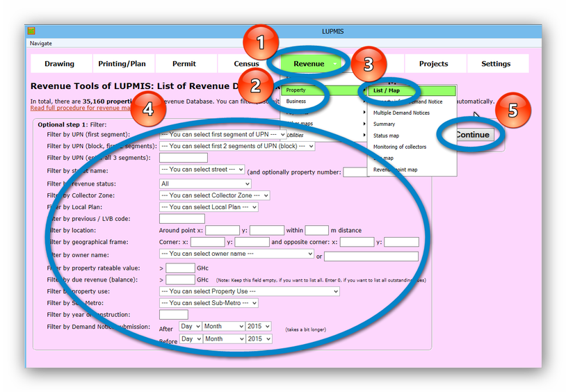Open the After Day dropdown
This screenshot has width=566, height=392.
[x=191, y=326]
